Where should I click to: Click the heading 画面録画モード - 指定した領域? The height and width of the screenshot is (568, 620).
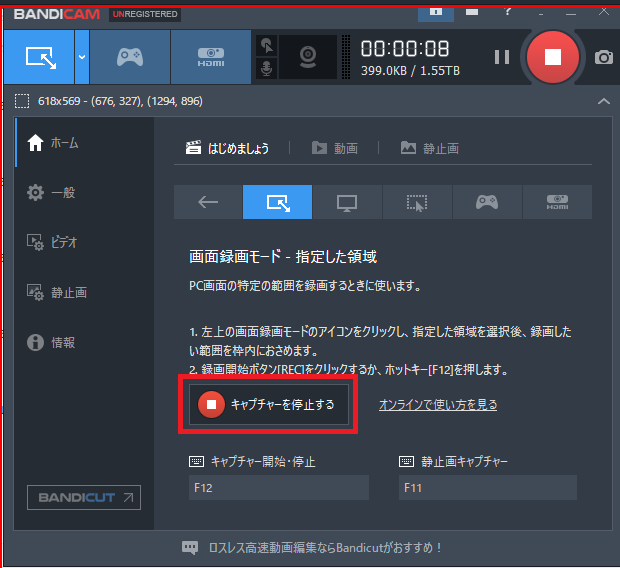point(283,257)
